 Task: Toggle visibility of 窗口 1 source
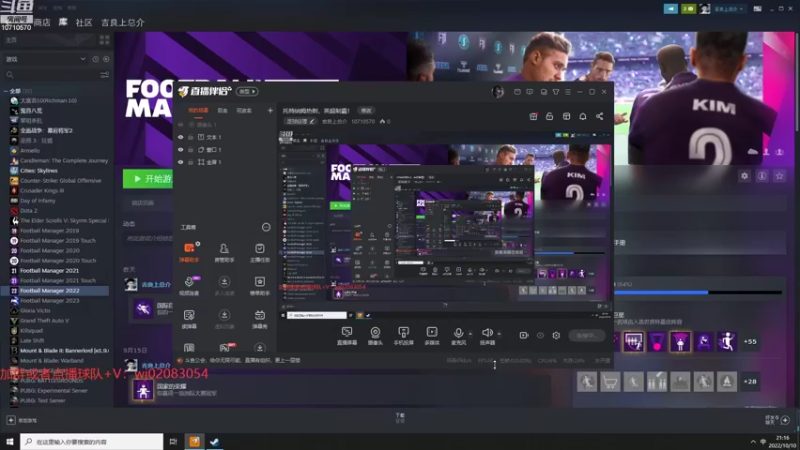181,149
